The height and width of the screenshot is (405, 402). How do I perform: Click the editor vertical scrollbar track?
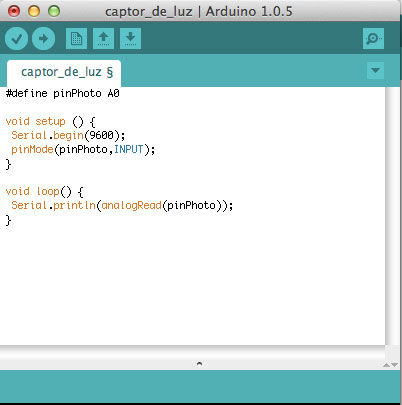[392, 216]
